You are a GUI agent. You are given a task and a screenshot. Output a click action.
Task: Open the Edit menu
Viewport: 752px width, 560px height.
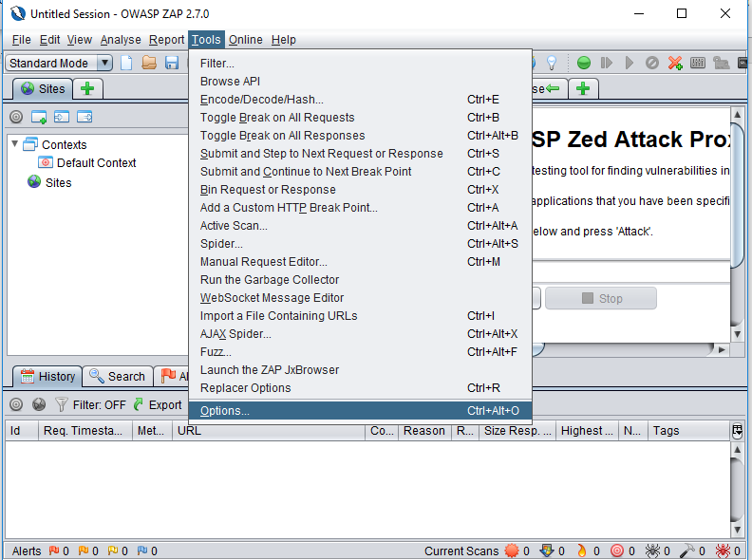[x=49, y=40]
